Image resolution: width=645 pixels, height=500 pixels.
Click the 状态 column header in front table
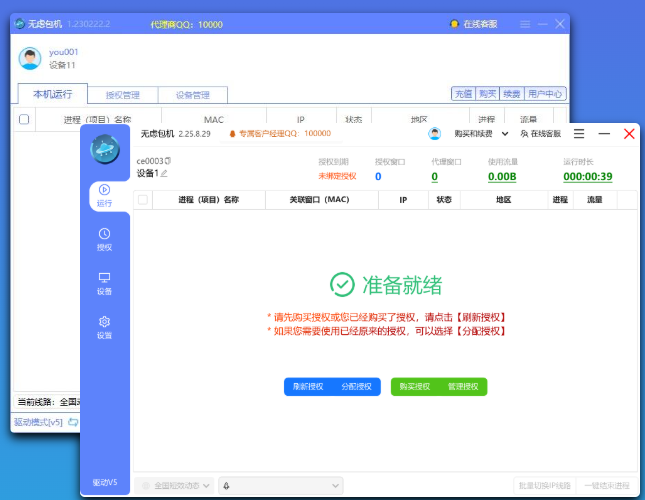[444, 200]
